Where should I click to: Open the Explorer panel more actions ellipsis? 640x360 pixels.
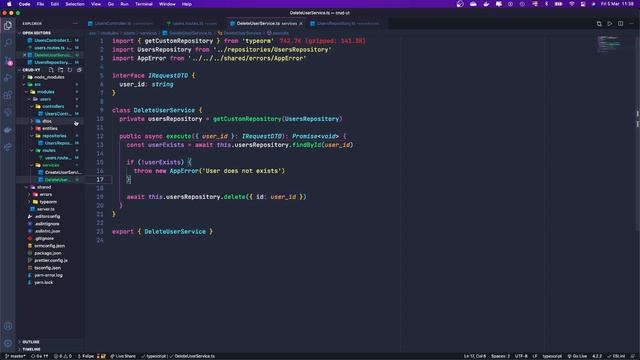click(75, 24)
